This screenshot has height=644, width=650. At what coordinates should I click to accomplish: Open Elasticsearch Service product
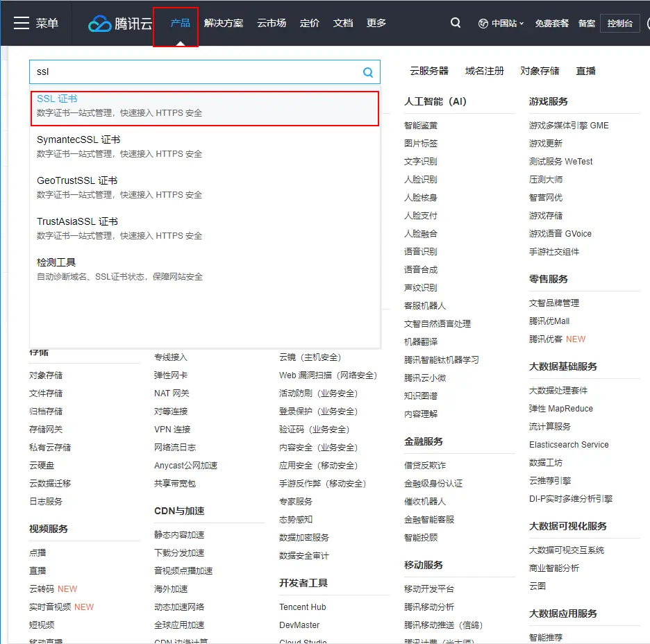(x=569, y=445)
